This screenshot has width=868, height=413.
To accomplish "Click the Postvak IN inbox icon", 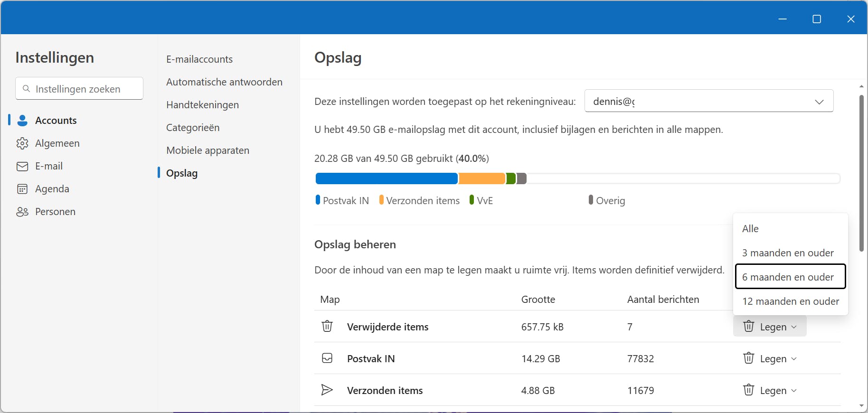I will (x=327, y=358).
